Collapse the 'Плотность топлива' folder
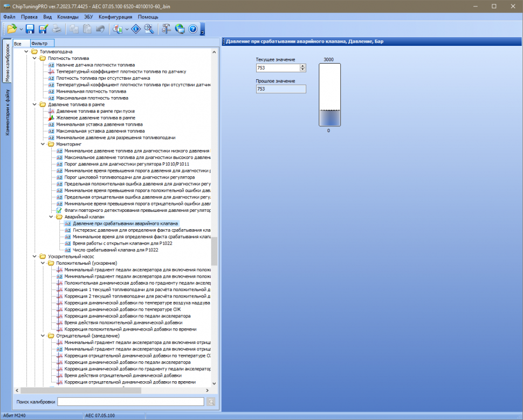 point(35,58)
